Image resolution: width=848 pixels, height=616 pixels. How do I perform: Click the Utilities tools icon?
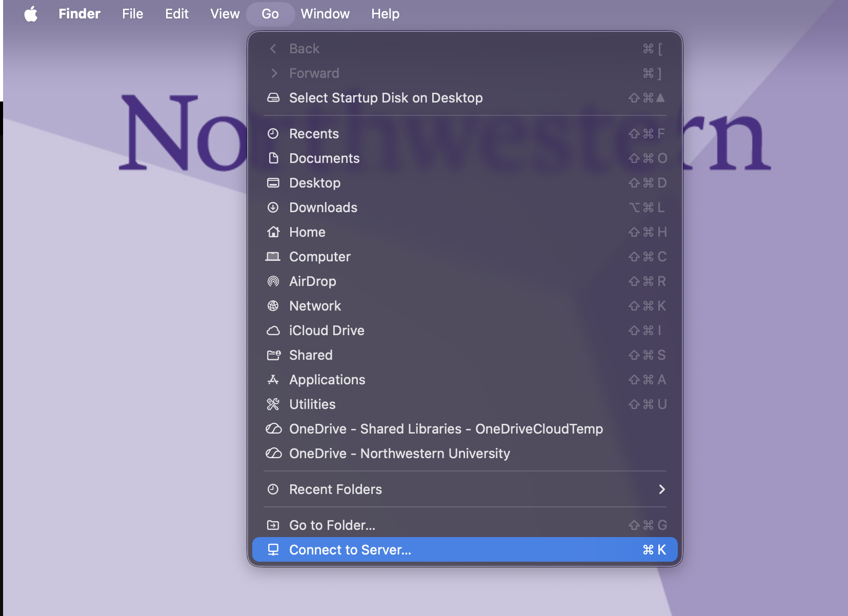pos(273,404)
